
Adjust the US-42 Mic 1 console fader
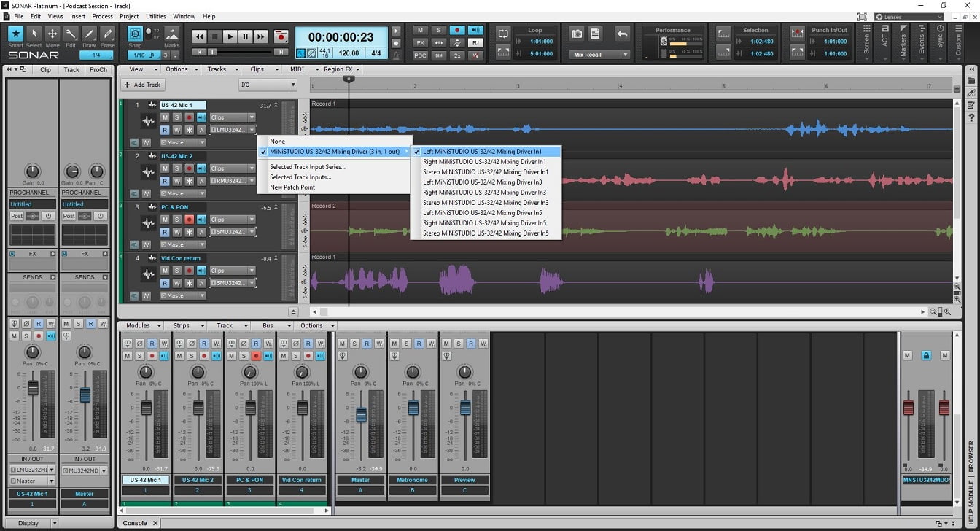[x=146, y=408]
